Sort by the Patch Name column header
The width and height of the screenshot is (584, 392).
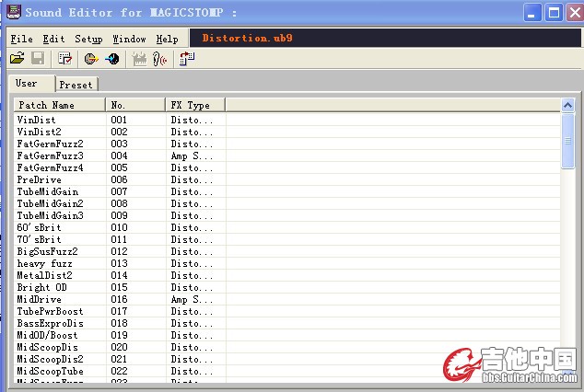pos(60,105)
